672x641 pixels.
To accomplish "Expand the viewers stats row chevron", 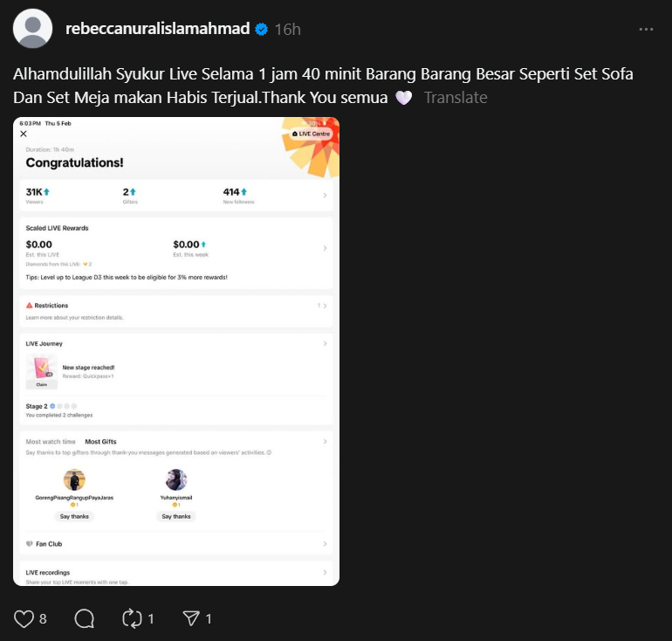I will point(325,196).
